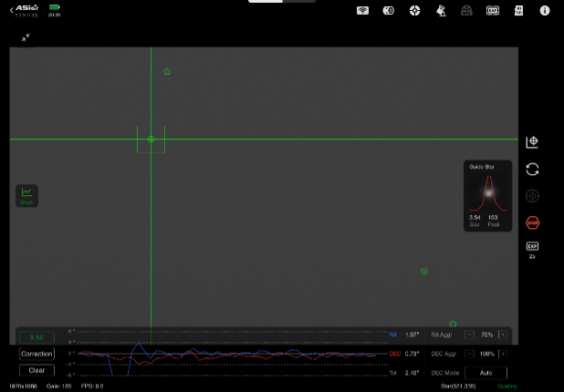This screenshot has height=392, width=564.
Task: Click the loop exposure refresh icon
Action: pyautogui.click(x=532, y=170)
